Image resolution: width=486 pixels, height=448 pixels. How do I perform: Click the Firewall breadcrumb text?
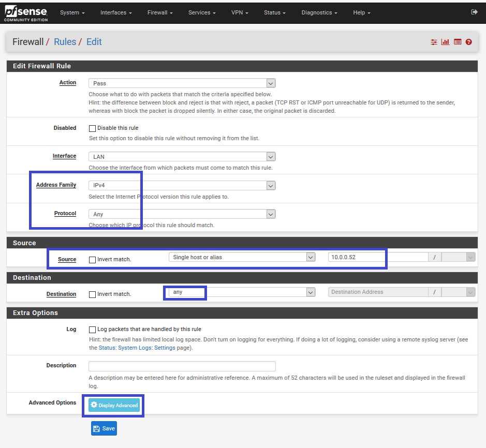click(x=28, y=42)
